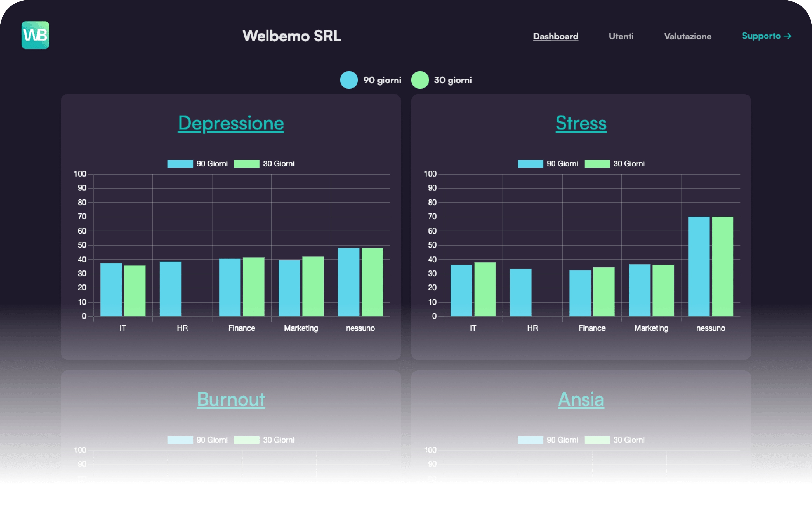Go to the Utenti page

(621, 36)
